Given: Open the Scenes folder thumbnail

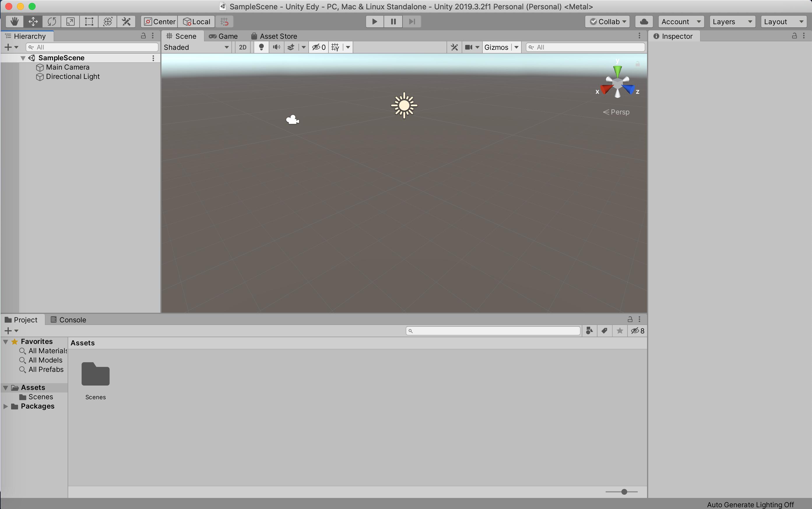Looking at the screenshot, I should [95, 374].
